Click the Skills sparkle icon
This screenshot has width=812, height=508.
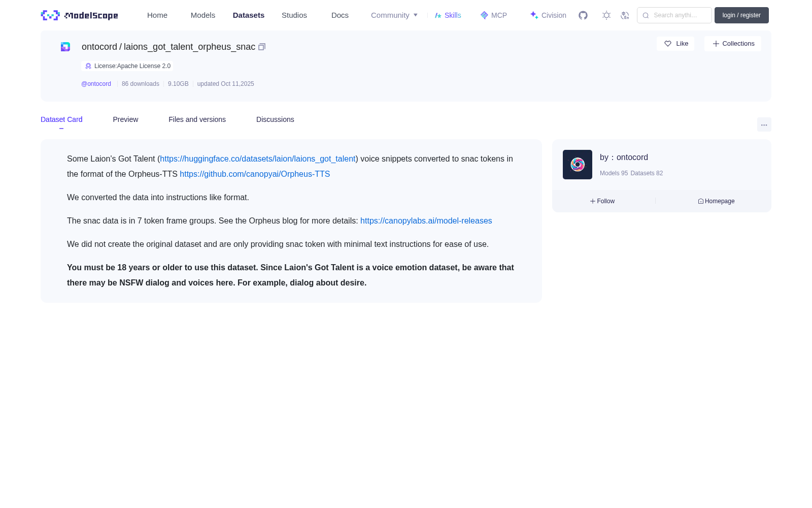(x=438, y=15)
